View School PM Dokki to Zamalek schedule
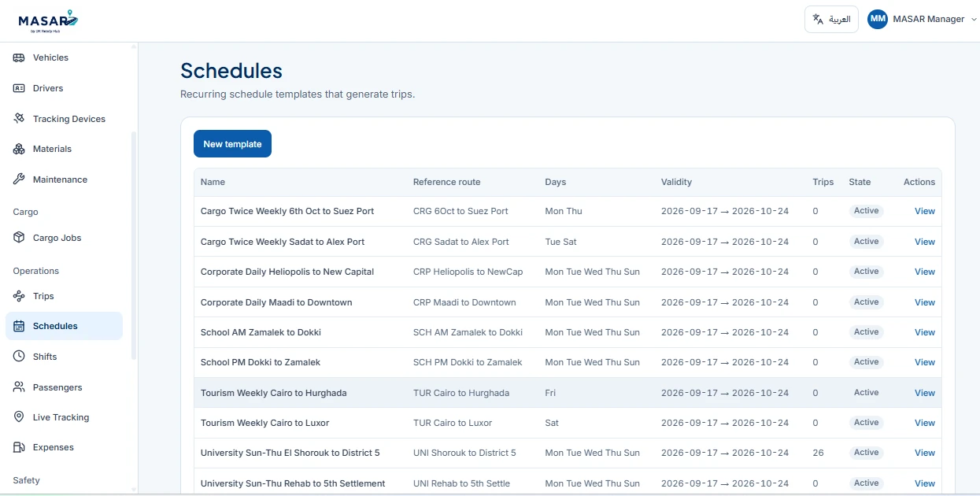The height and width of the screenshot is (496, 980). click(924, 362)
